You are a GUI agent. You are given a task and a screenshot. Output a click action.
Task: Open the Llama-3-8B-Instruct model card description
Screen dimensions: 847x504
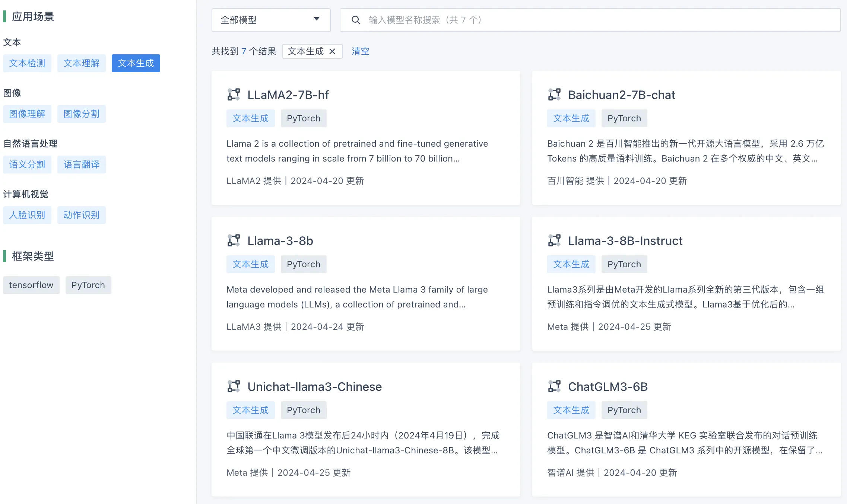point(686,297)
